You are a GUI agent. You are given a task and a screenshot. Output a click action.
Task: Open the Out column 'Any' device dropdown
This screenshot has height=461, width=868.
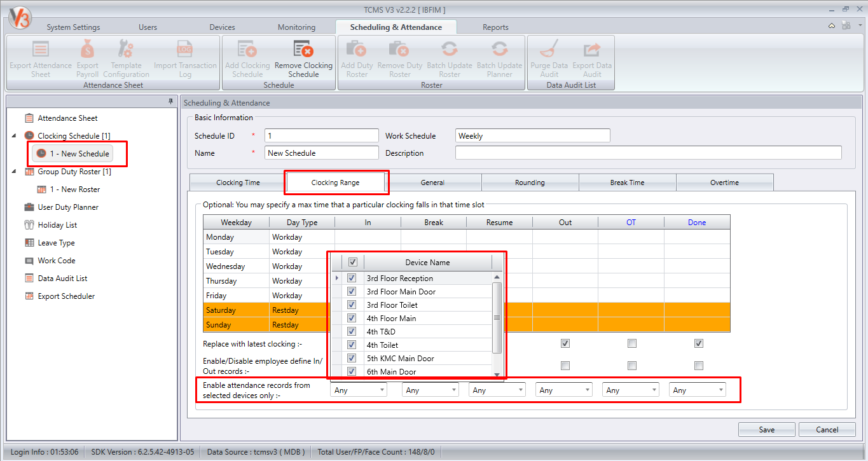point(564,390)
